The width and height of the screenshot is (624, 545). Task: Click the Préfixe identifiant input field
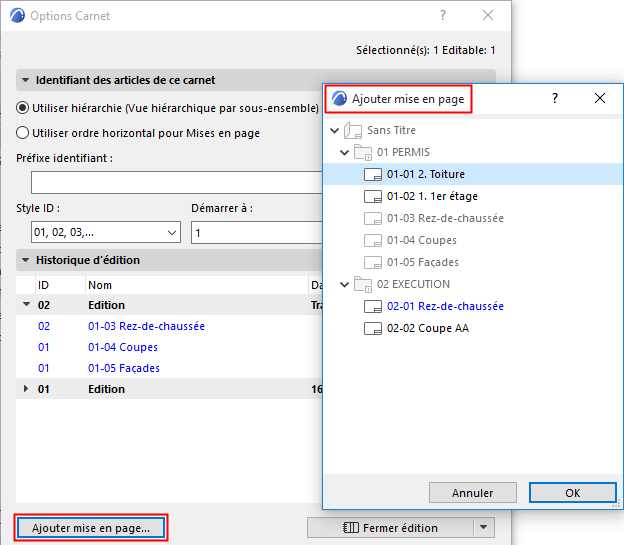pos(177,183)
